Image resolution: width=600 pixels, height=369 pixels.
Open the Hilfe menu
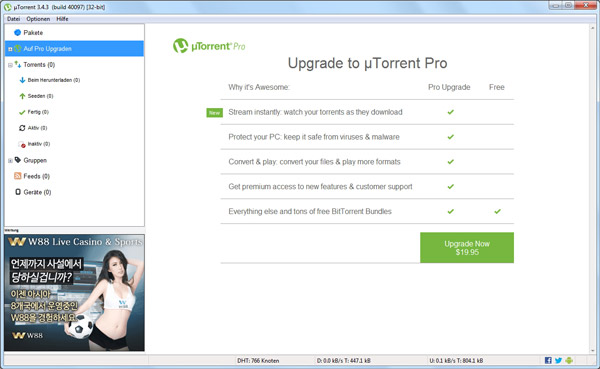[x=62, y=19]
